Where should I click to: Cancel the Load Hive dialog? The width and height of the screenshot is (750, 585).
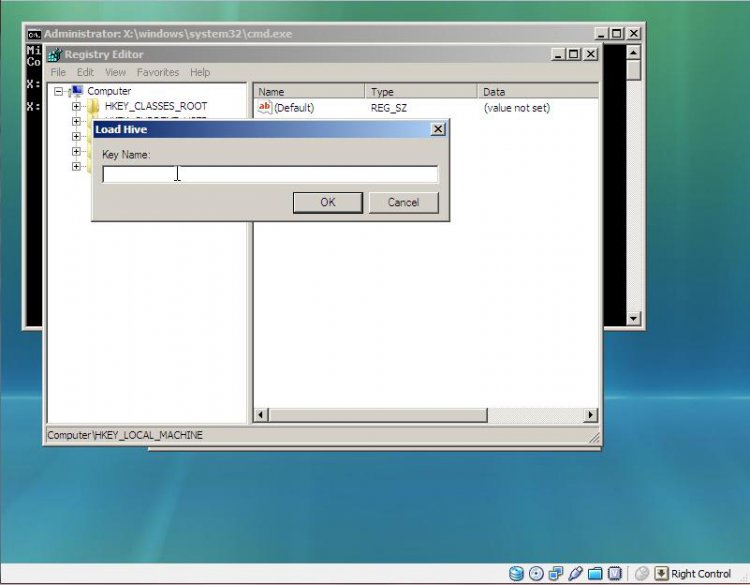point(403,202)
